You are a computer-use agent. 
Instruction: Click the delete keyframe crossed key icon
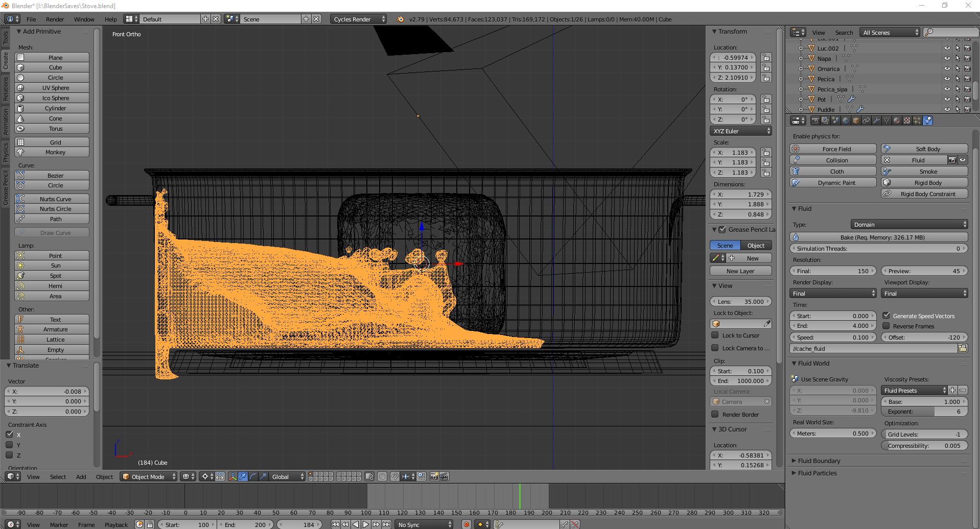tap(575, 524)
